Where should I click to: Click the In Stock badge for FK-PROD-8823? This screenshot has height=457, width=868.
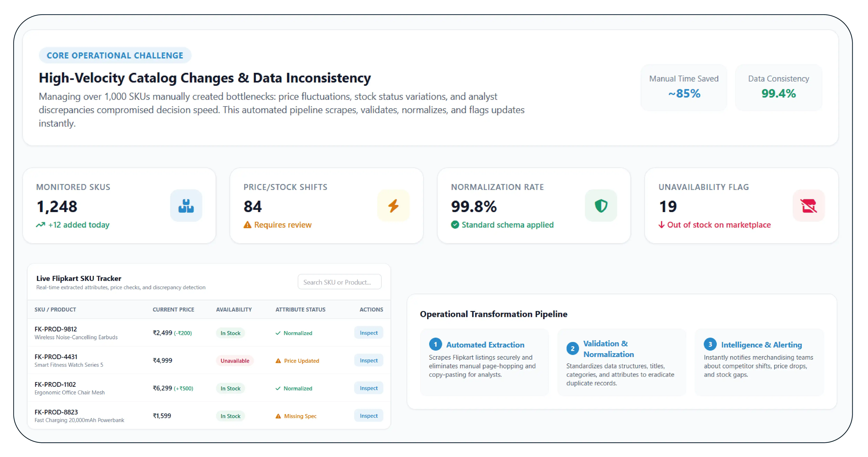tap(230, 416)
